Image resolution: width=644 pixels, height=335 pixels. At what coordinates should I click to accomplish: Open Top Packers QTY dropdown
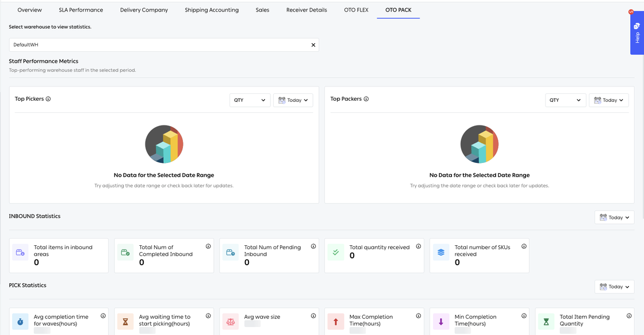pos(566,100)
